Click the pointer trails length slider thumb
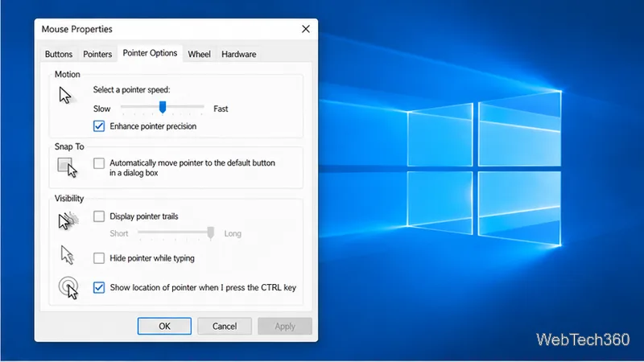 pyautogui.click(x=211, y=232)
